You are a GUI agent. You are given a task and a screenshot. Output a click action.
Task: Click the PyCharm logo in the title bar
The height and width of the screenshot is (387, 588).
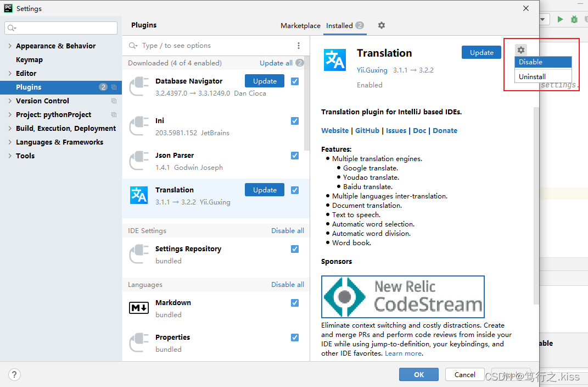(x=8, y=8)
